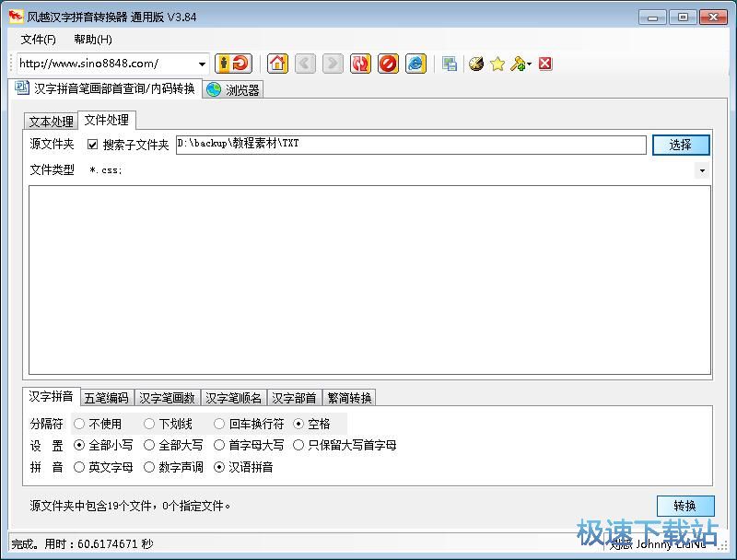Click the yellow star favorites icon
Image resolution: width=737 pixels, height=560 pixels.
click(x=497, y=64)
